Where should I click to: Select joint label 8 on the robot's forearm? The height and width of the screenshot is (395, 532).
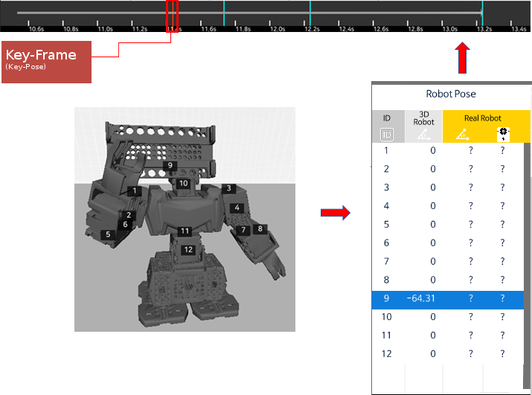click(x=260, y=229)
